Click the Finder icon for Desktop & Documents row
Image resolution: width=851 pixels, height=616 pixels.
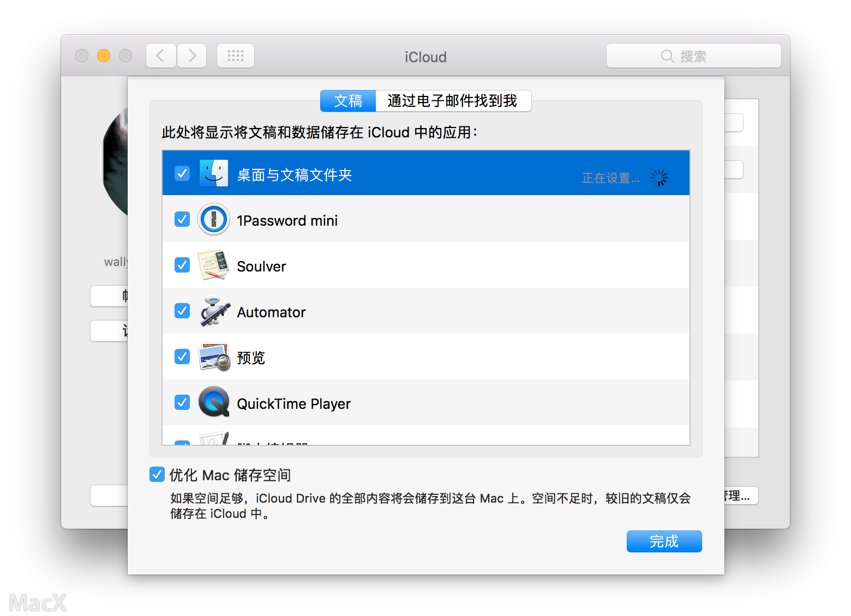click(214, 173)
